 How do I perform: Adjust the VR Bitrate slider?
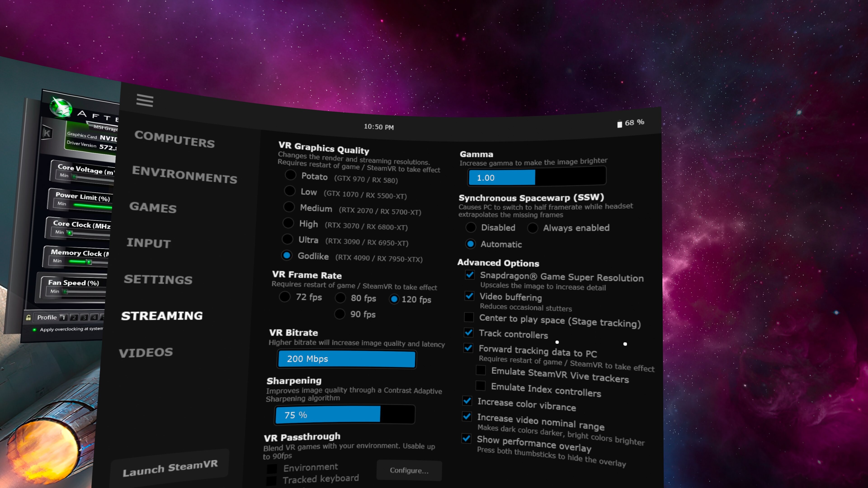[x=347, y=359]
